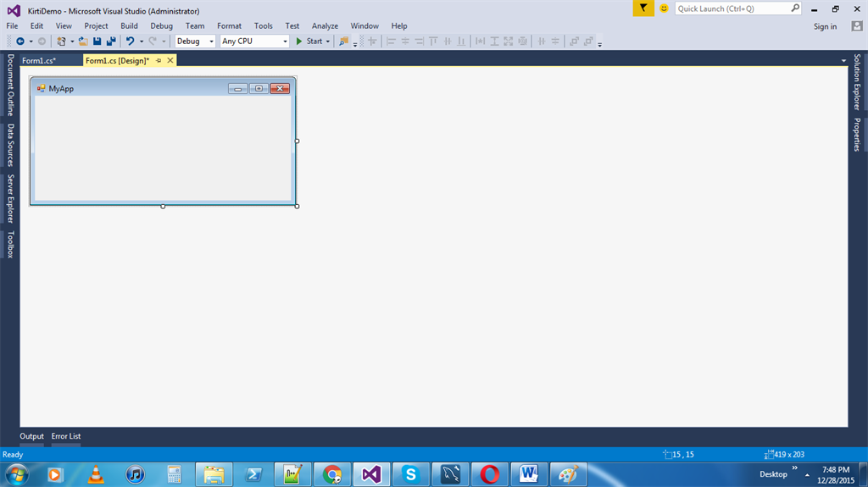Pin the Form1.cs [Design] tab
Screen dimensions: 868x487
tap(159, 60)
